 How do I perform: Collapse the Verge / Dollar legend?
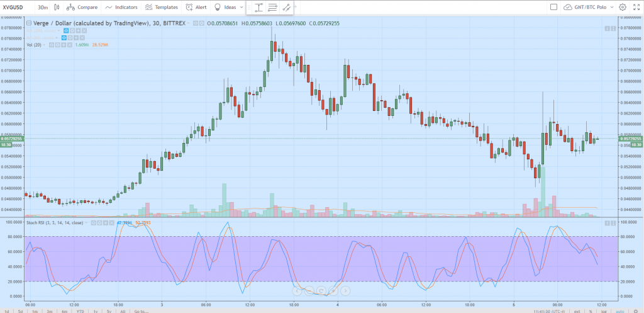click(28, 23)
